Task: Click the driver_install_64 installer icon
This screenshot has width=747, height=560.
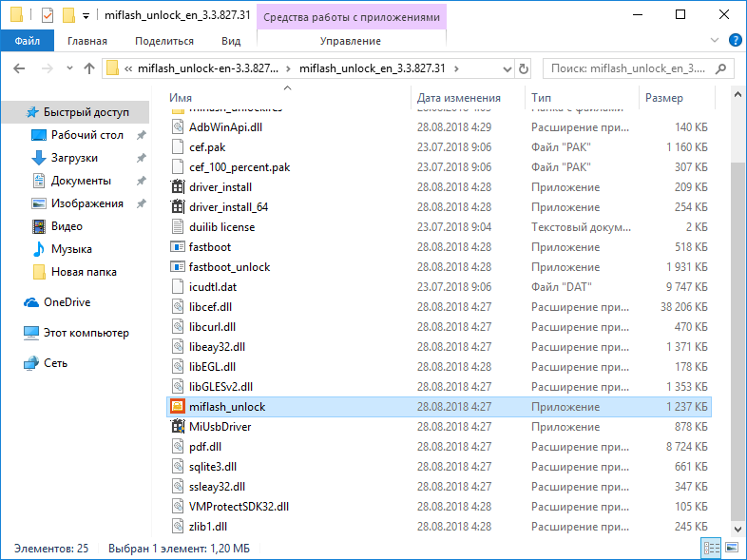Action: [x=177, y=207]
